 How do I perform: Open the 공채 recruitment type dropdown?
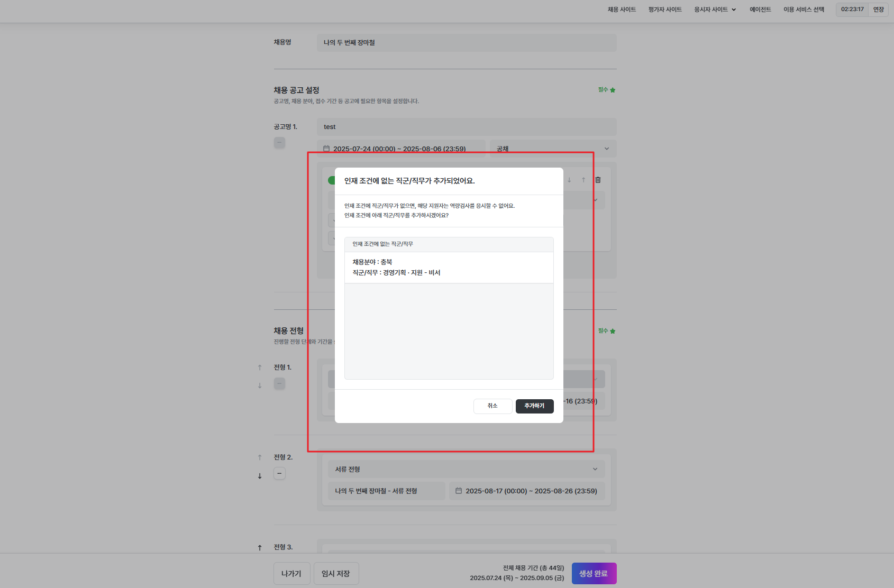[552, 149]
